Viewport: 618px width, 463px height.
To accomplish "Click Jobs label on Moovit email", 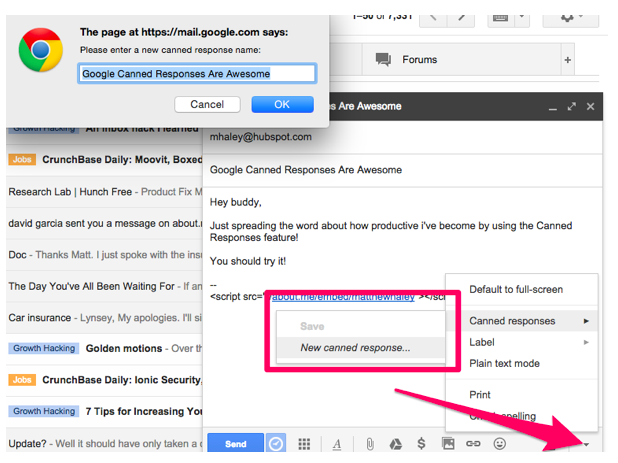I will click(x=22, y=159).
